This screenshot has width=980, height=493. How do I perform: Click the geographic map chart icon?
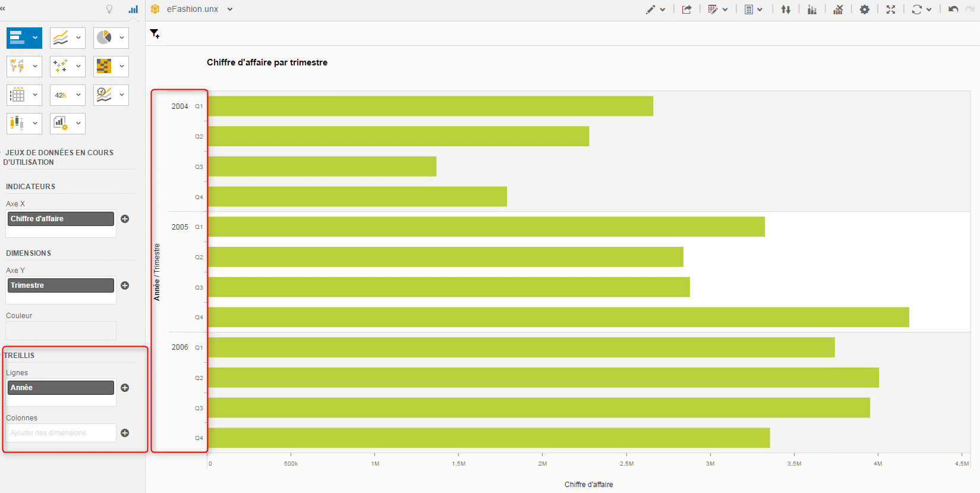(x=17, y=66)
